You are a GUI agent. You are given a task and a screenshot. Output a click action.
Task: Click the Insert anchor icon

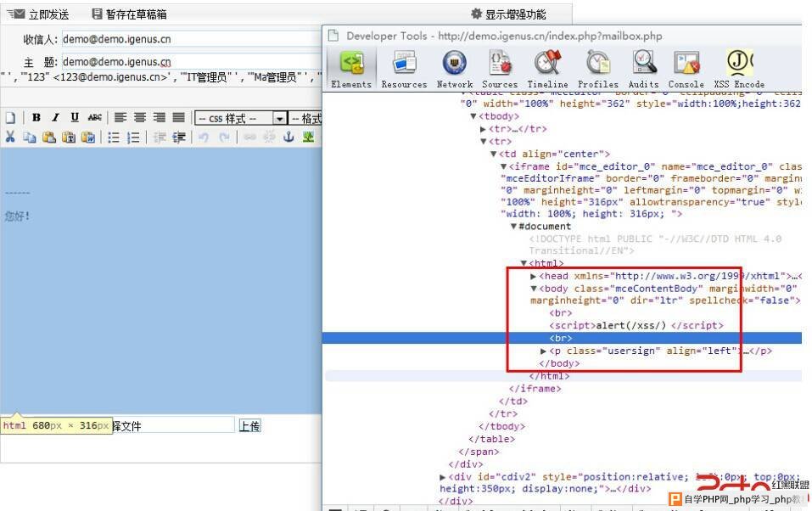288,137
